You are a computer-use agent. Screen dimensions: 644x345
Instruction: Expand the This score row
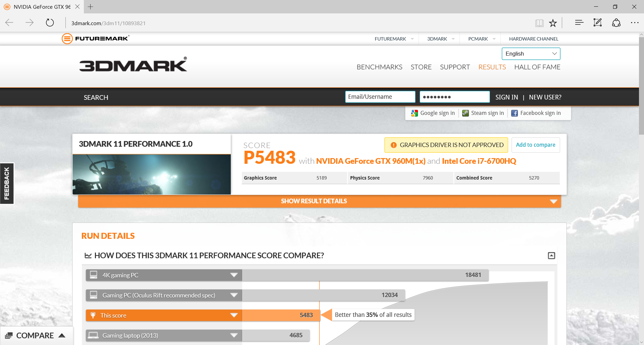[234, 315]
